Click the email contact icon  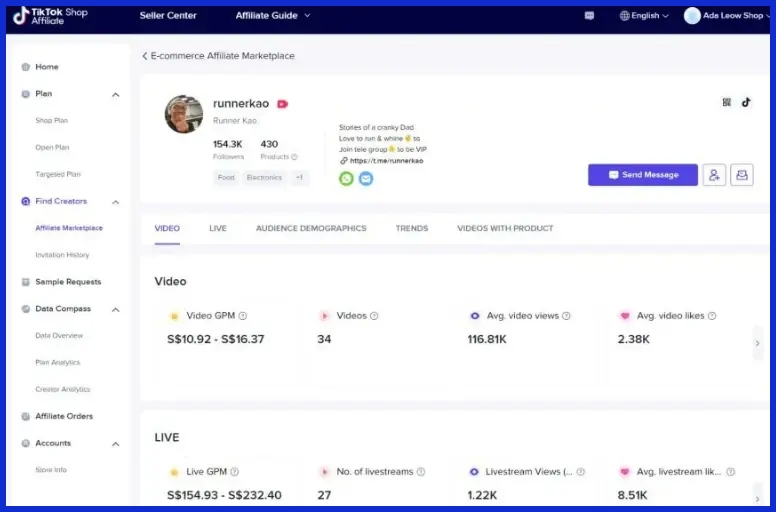click(366, 178)
